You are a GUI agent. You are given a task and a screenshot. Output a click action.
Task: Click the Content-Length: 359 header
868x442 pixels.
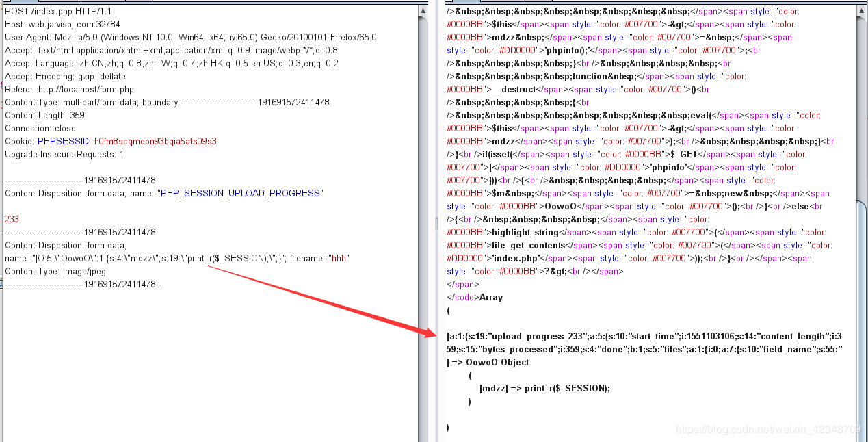[x=44, y=116]
